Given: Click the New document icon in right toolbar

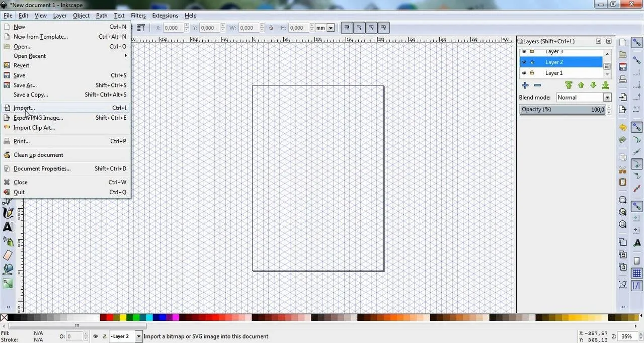Looking at the screenshot, I should point(623,43).
